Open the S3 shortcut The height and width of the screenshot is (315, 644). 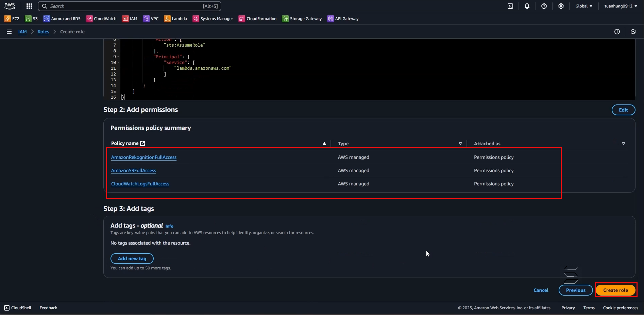point(32,19)
